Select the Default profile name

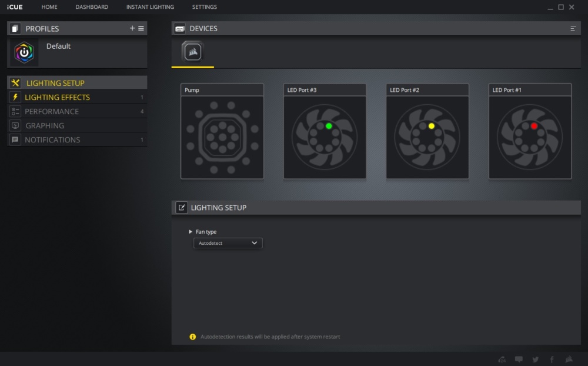[x=58, y=46]
